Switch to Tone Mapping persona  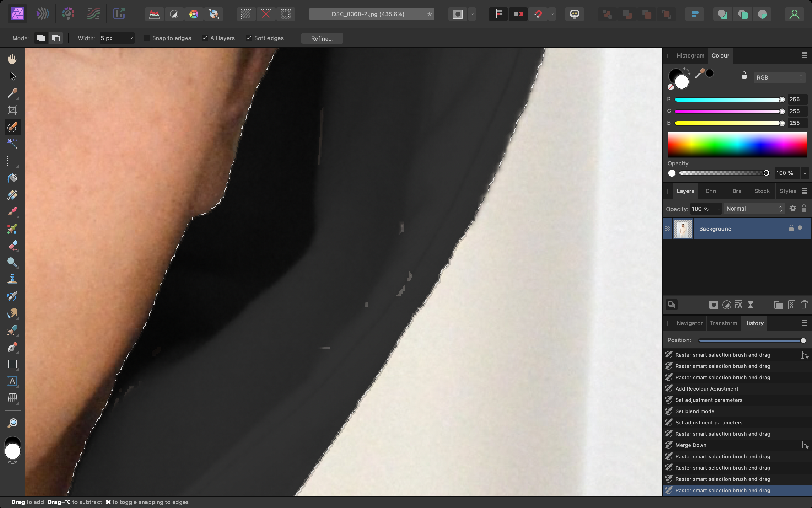click(x=93, y=14)
